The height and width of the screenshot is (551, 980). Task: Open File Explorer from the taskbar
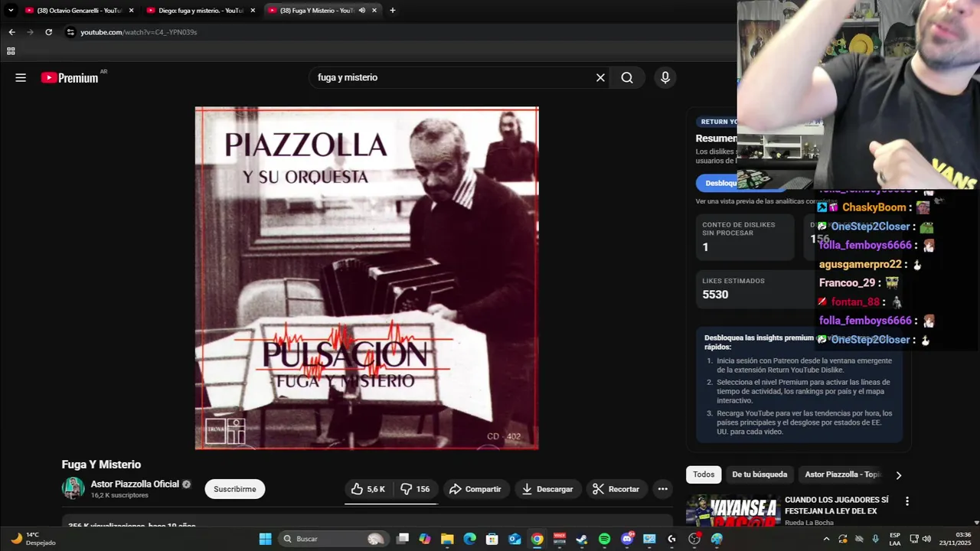pos(447,539)
